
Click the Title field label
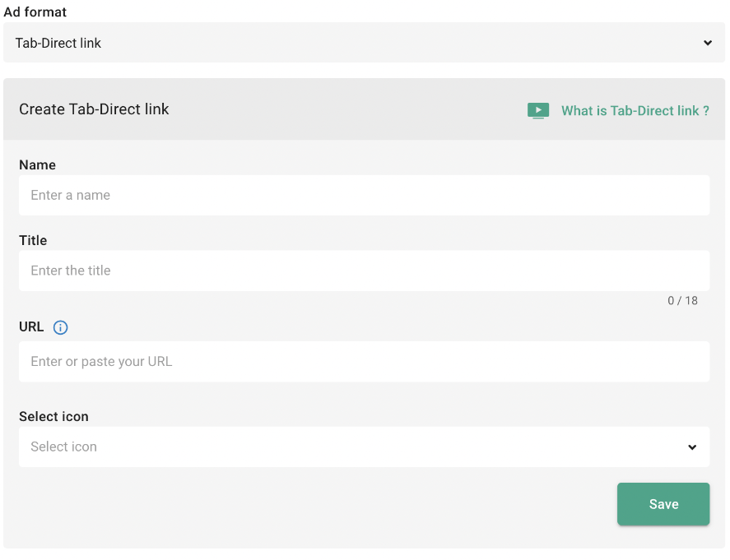point(33,241)
